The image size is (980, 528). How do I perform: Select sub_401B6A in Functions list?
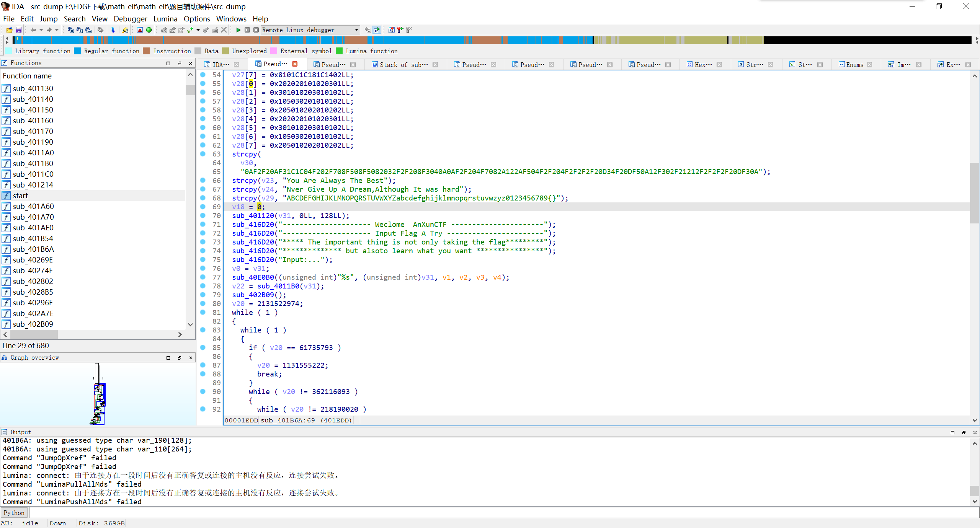33,249
